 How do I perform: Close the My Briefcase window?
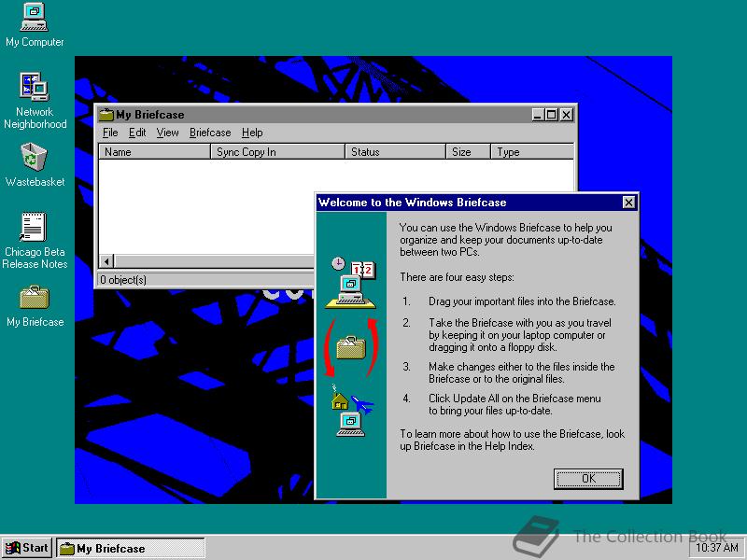tap(567, 115)
